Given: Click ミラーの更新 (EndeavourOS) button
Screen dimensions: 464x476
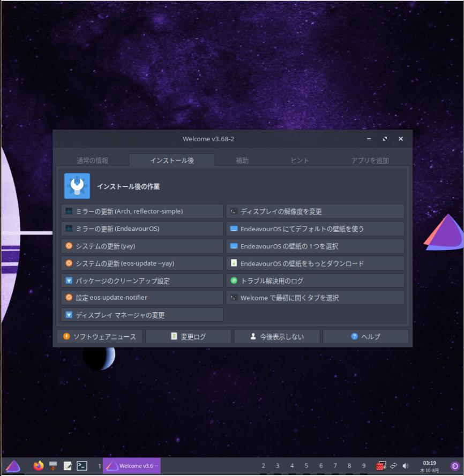Looking at the screenshot, I should point(142,229).
